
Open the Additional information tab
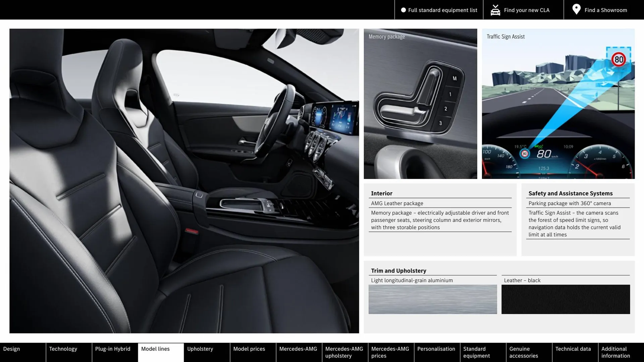click(615, 352)
